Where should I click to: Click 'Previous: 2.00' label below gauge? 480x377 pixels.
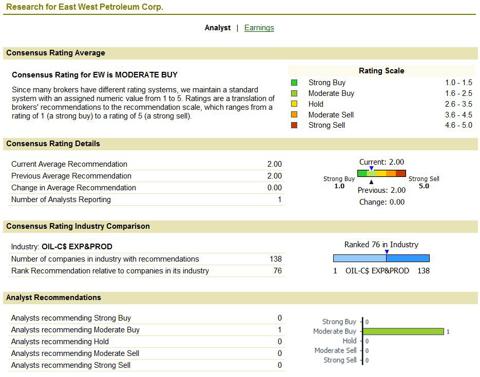382,190
